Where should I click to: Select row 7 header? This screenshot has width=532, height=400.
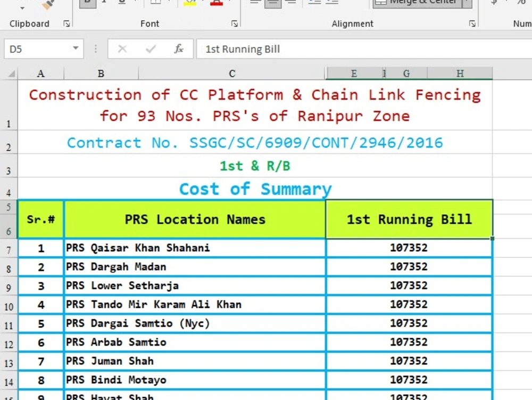[x=9, y=248]
